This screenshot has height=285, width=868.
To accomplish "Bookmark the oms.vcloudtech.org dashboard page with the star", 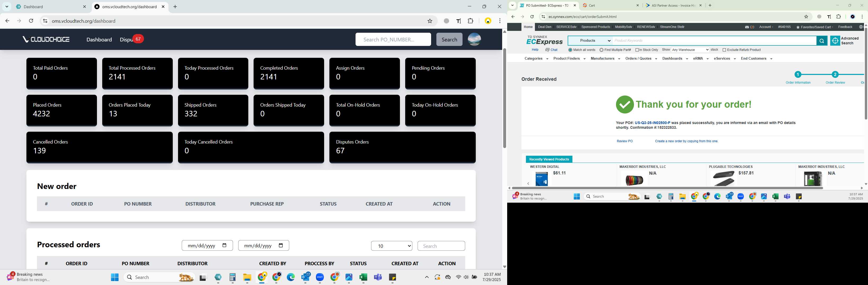I will [430, 21].
